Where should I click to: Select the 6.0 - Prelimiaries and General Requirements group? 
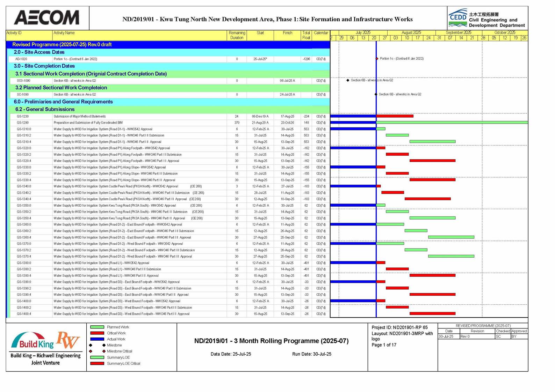(169, 102)
